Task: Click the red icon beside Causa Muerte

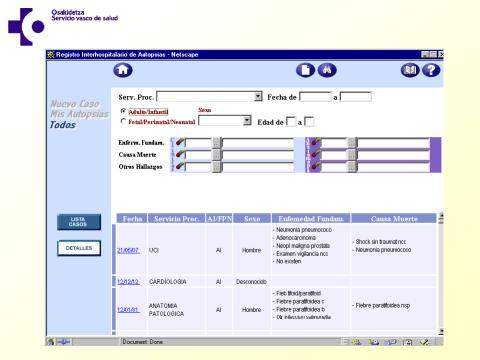Action: pyautogui.click(x=180, y=154)
